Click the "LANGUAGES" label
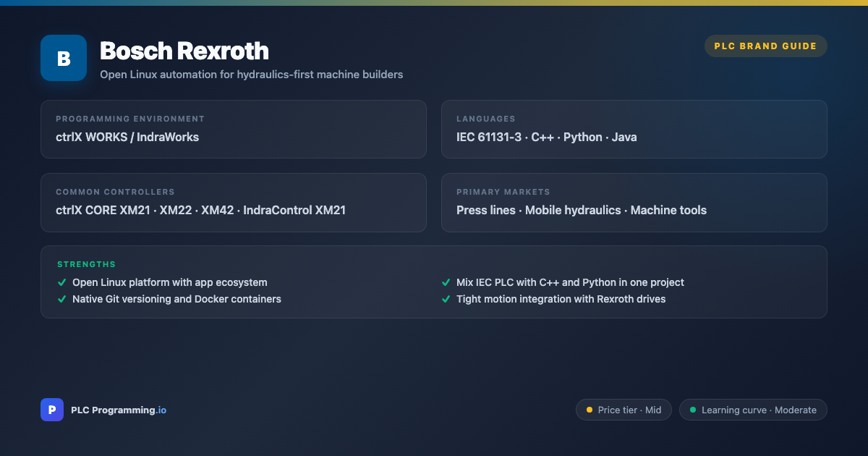Viewport: 868px width, 456px height. tap(486, 119)
